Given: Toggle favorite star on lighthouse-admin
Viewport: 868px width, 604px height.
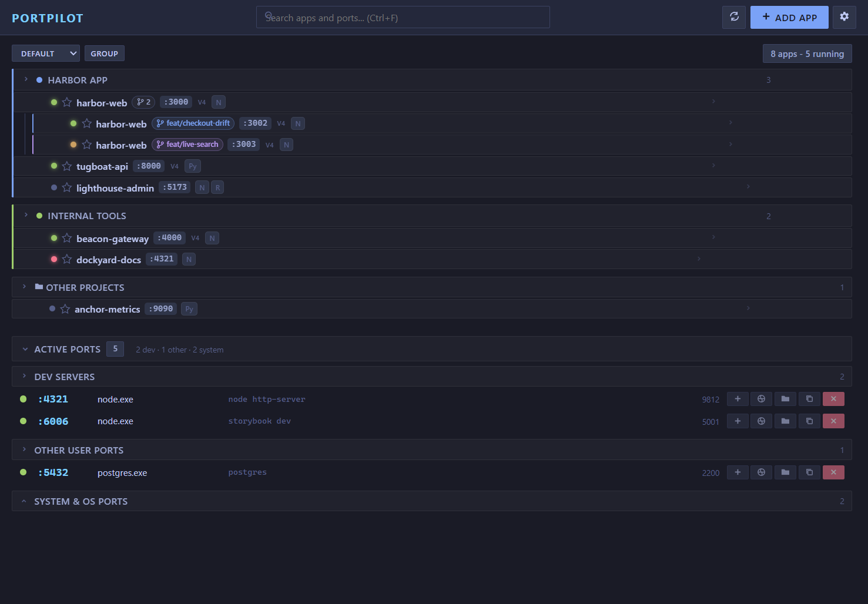Looking at the screenshot, I should click(x=67, y=187).
